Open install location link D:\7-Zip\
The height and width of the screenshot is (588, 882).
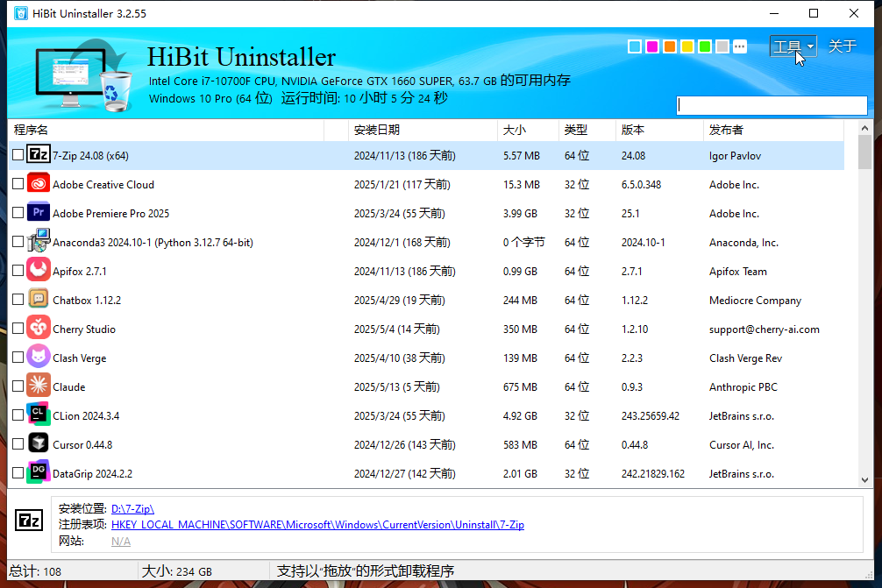(132, 508)
